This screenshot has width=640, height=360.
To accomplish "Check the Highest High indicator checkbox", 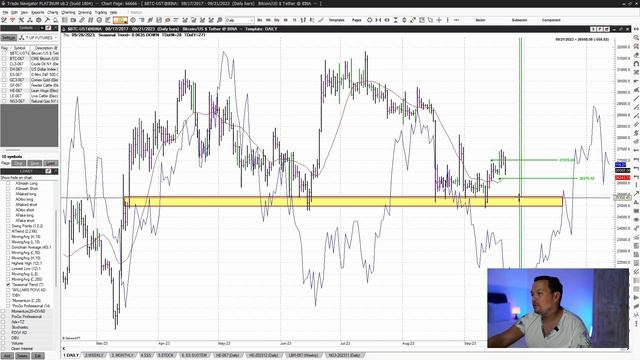I will 8,263.
